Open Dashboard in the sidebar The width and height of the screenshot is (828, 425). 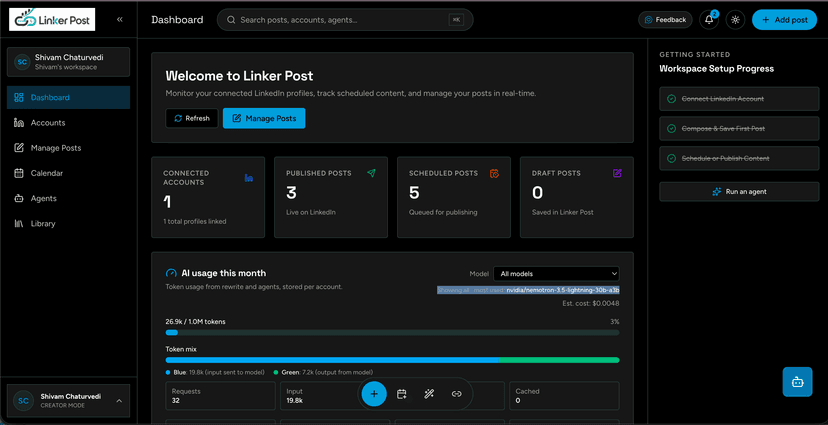click(69, 98)
